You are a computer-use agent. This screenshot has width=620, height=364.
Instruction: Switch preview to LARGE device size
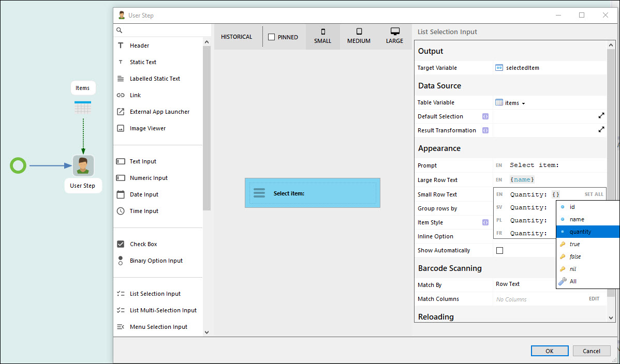coord(395,36)
